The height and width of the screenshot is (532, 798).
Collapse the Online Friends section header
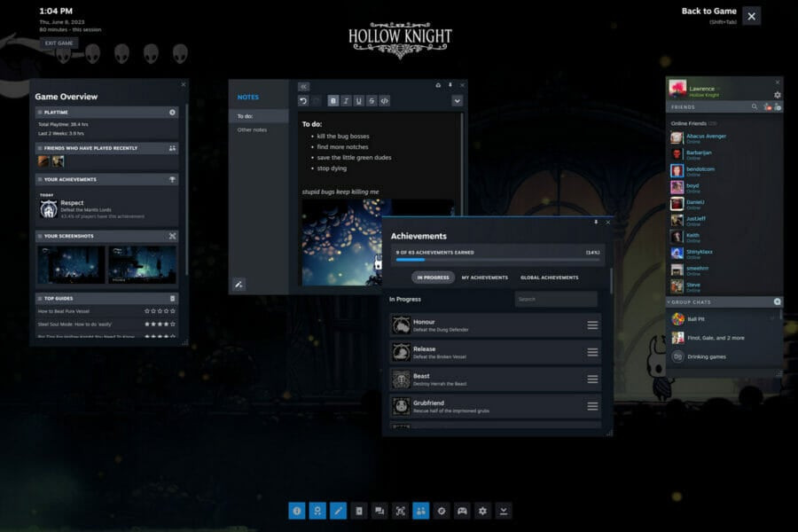click(x=693, y=123)
